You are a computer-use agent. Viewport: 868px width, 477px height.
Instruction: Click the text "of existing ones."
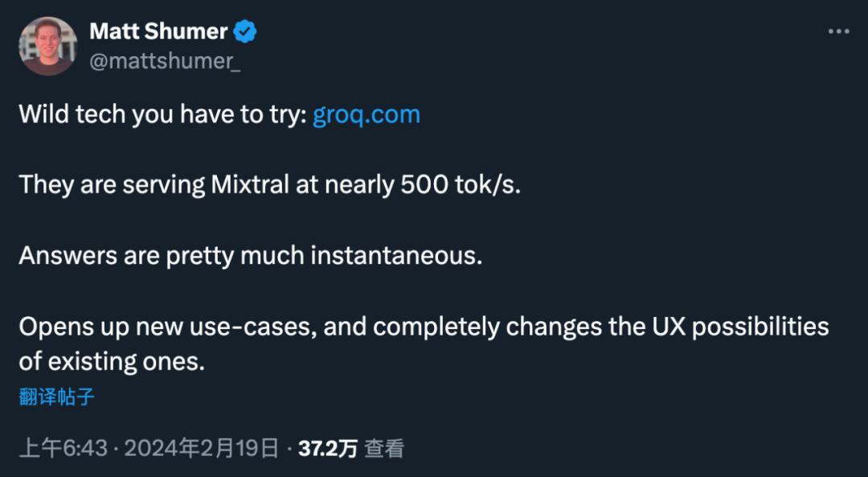112,361
